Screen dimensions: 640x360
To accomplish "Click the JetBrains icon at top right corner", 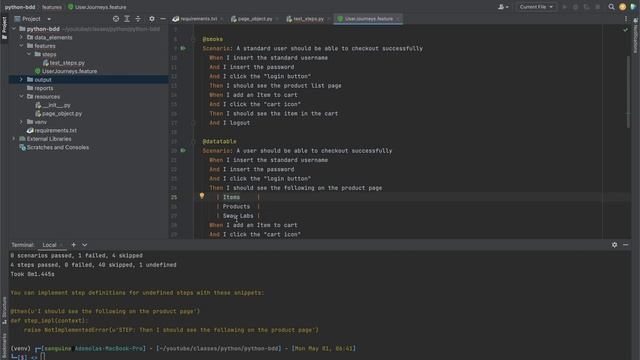I will coord(633,7).
